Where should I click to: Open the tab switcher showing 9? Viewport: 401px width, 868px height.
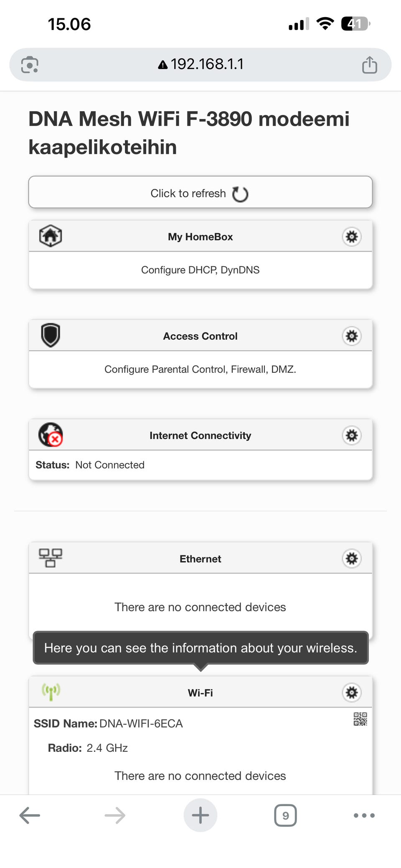click(285, 815)
